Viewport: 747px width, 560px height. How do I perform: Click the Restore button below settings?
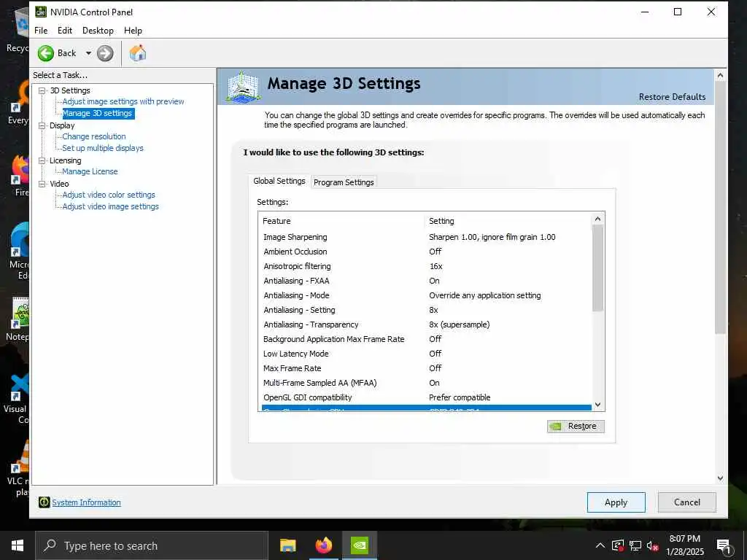tap(576, 426)
